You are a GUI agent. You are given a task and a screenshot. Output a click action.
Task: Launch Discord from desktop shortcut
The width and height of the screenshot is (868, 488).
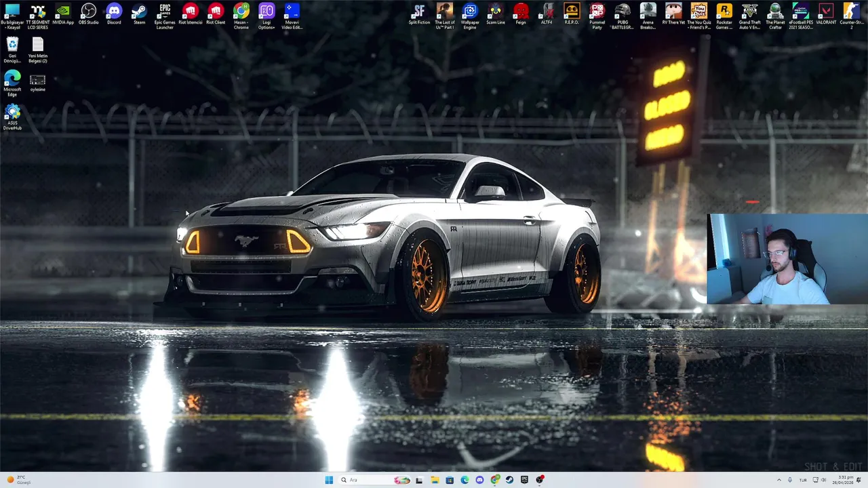[114, 14]
